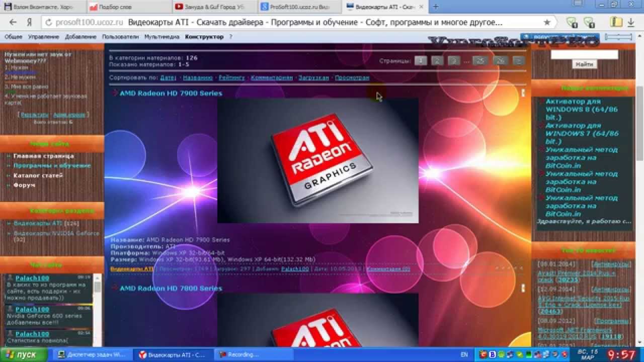The image size is (644, 362).
Task: Click the Yandex 'Я' home icon
Action: click(x=29, y=23)
